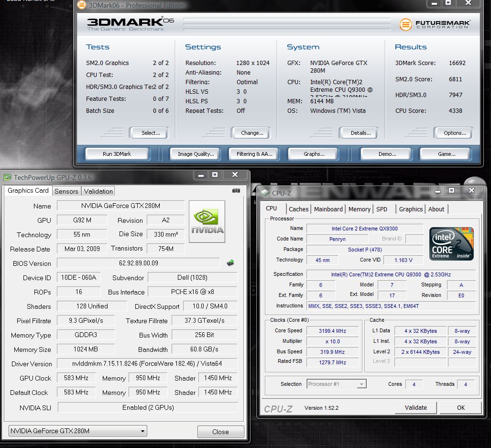The image size is (491, 448).
Task: Click the Graphs button in 3DMark06
Action: (x=314, y=154)
